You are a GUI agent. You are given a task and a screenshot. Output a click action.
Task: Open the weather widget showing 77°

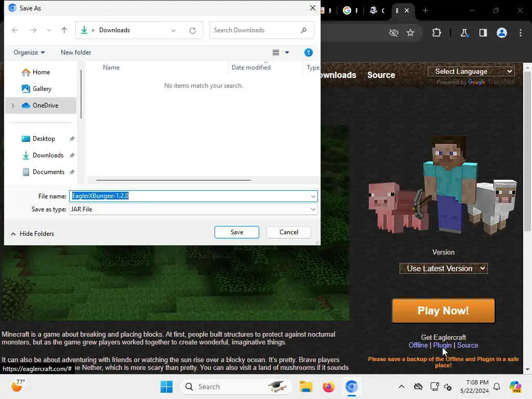[18, 386]
